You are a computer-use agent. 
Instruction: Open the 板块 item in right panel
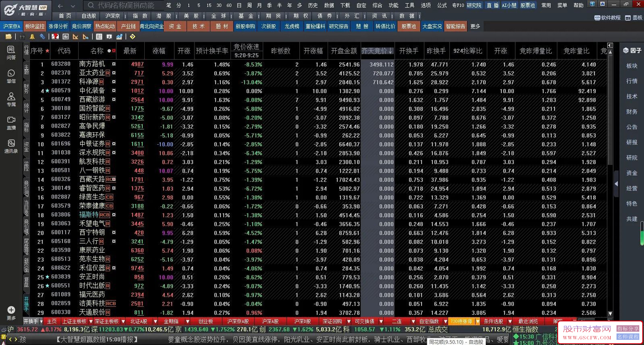pyautogui.click(x=632, y=66)
